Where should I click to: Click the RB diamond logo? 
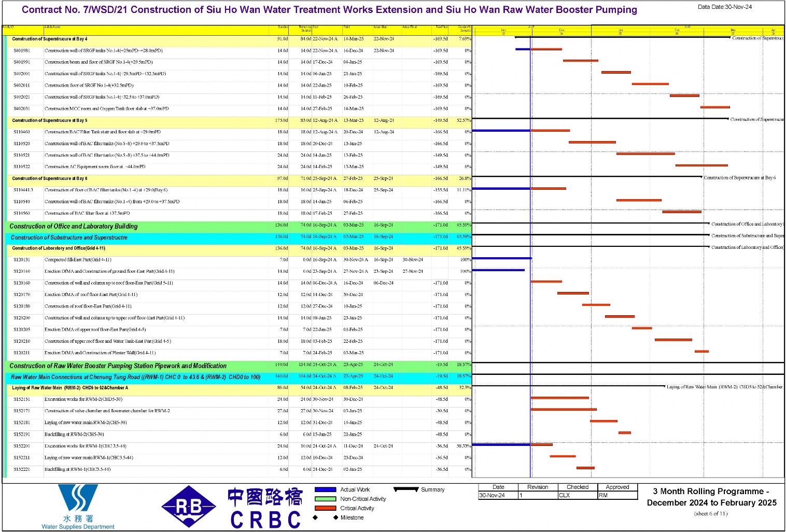coord(189,507)
